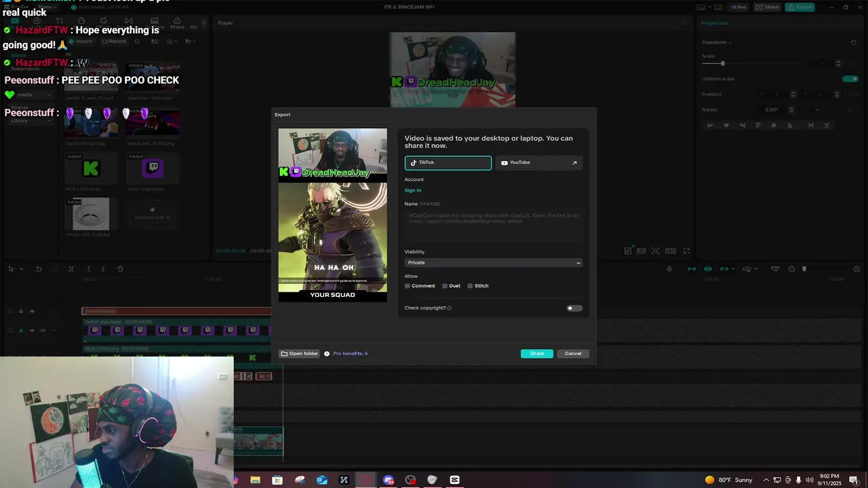Select the twitch logo media thumbnail
Image resolution: width=868 pixels, height=488 pixels.
coord(153,168)
